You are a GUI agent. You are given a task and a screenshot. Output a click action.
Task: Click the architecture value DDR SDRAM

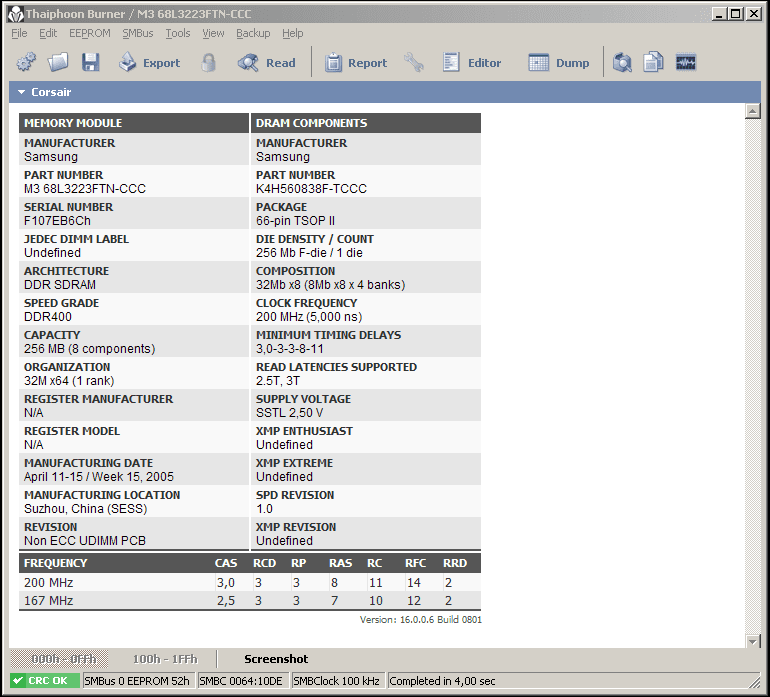[x=60, y=284]
